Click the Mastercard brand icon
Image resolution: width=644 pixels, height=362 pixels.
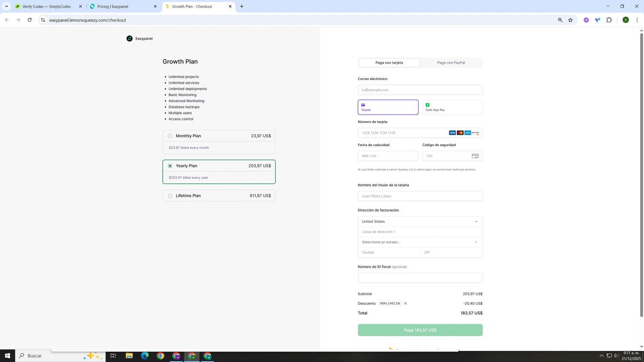coord(460,133)
